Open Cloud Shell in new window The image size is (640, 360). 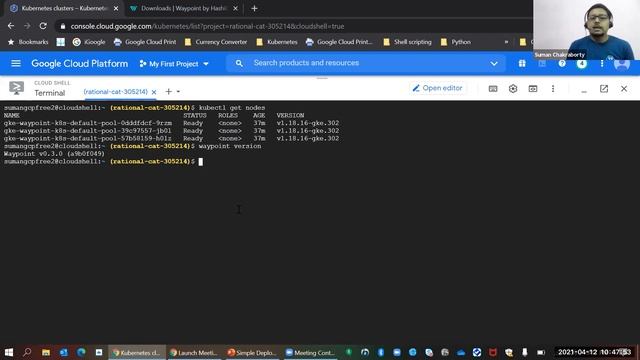[x=604, y=89]
